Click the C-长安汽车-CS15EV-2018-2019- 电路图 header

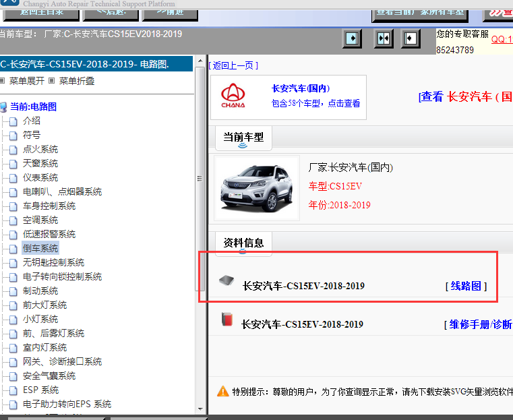96,64
